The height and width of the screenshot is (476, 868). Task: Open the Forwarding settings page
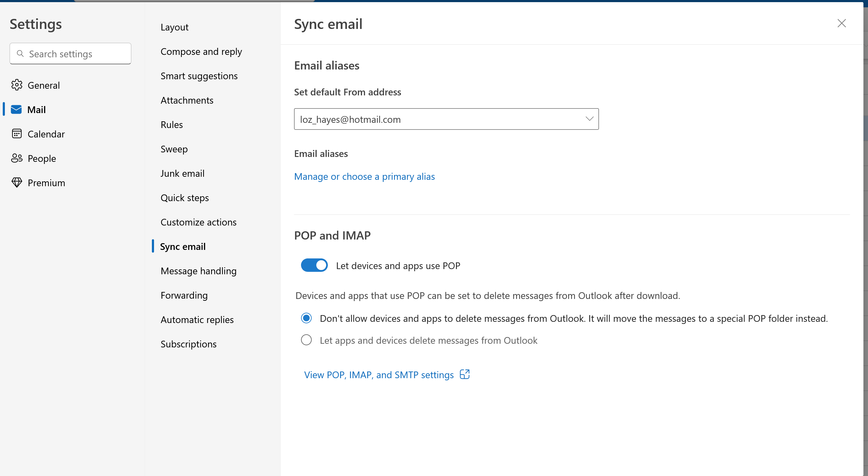pos(184,295)
